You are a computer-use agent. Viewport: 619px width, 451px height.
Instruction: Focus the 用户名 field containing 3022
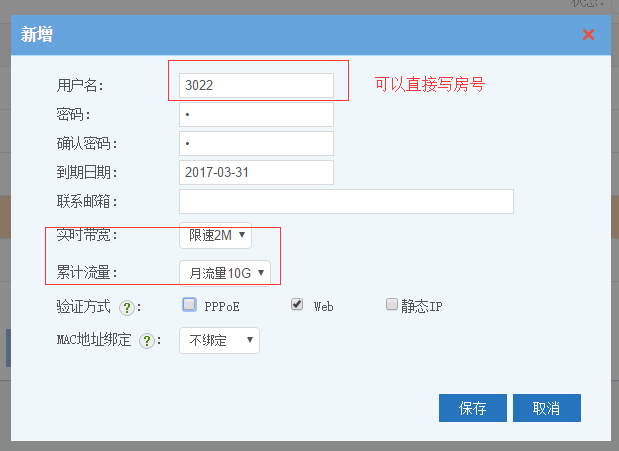point(256,86)
